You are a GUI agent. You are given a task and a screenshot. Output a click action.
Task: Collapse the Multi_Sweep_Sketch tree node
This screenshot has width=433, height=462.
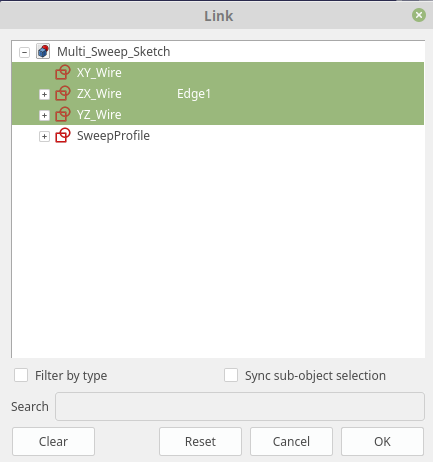[24, 52]
